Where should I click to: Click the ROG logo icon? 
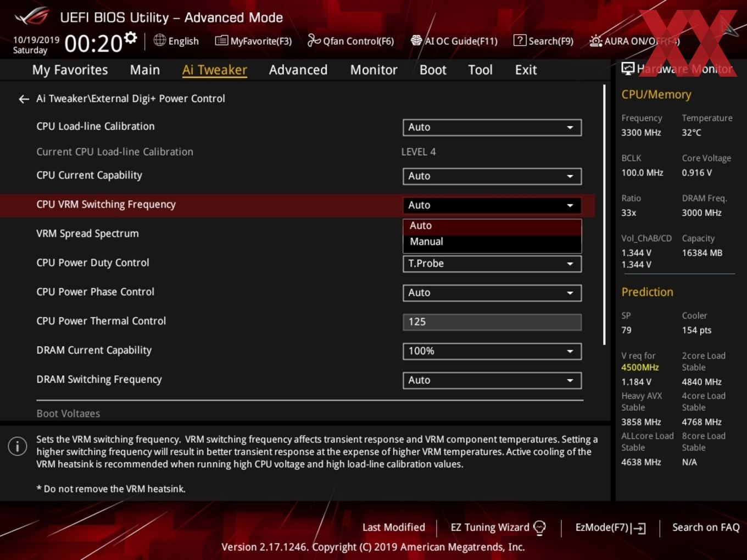32,16
